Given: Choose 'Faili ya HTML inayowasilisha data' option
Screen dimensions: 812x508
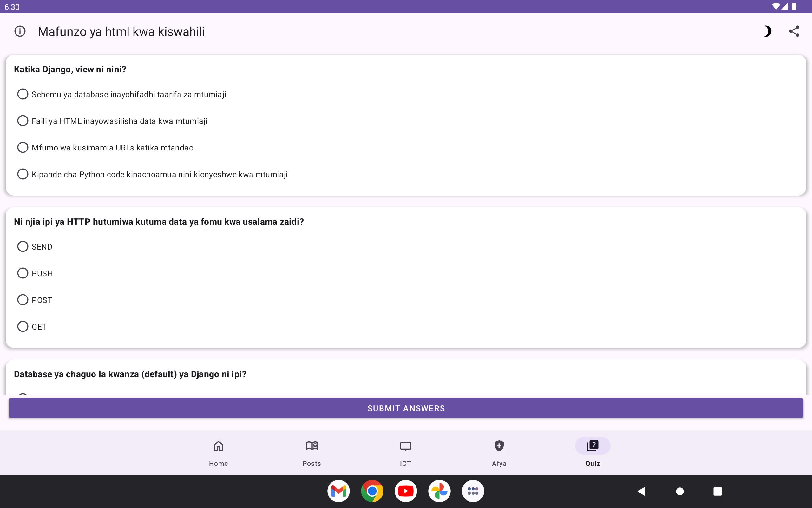Looking at the screenshot, I should pos(112,121).
